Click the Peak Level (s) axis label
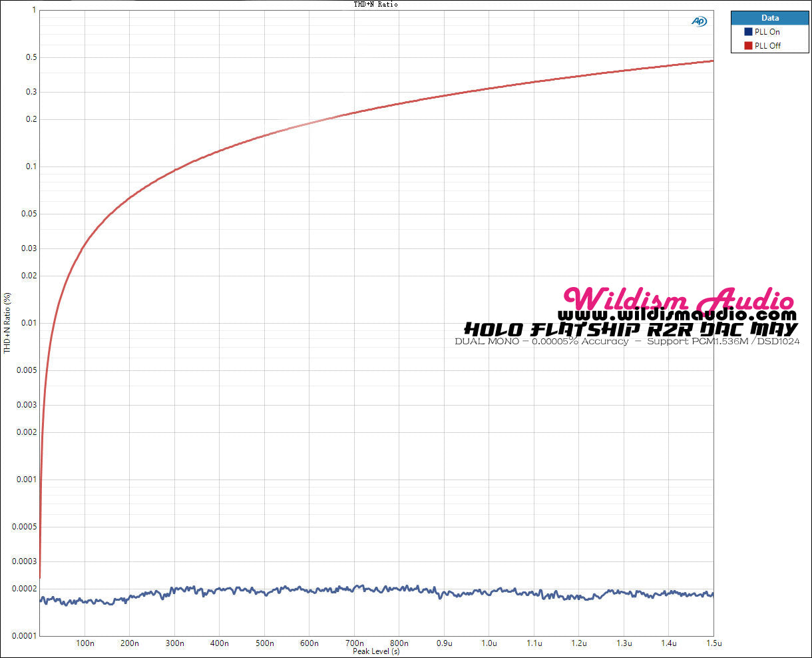 pos(376,651)
